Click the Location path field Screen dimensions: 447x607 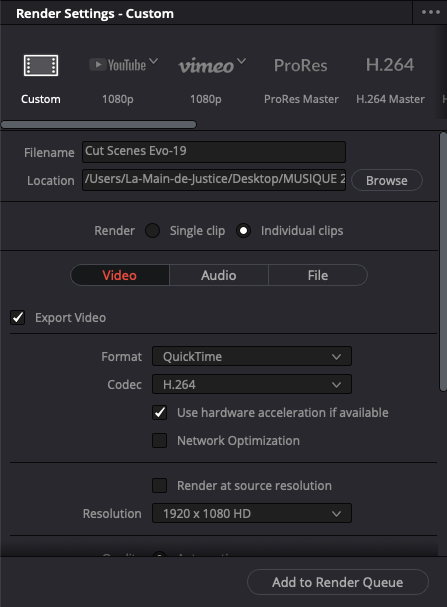point(214,180)
